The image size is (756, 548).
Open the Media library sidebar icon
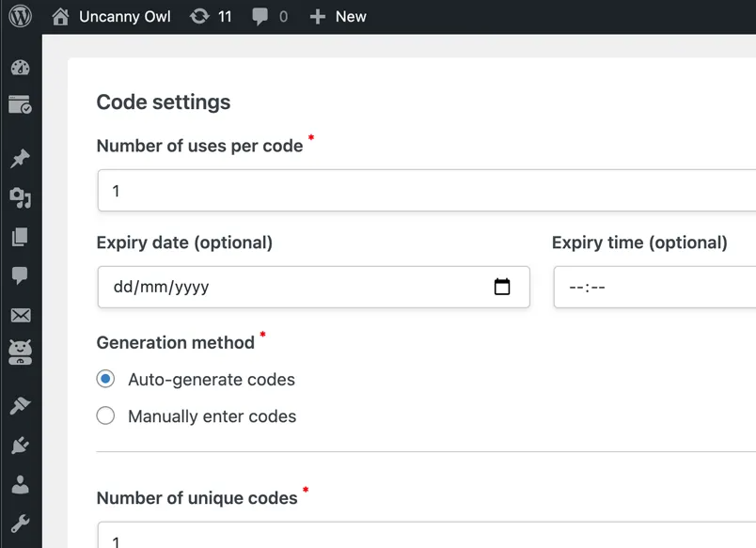pos(20,197)
